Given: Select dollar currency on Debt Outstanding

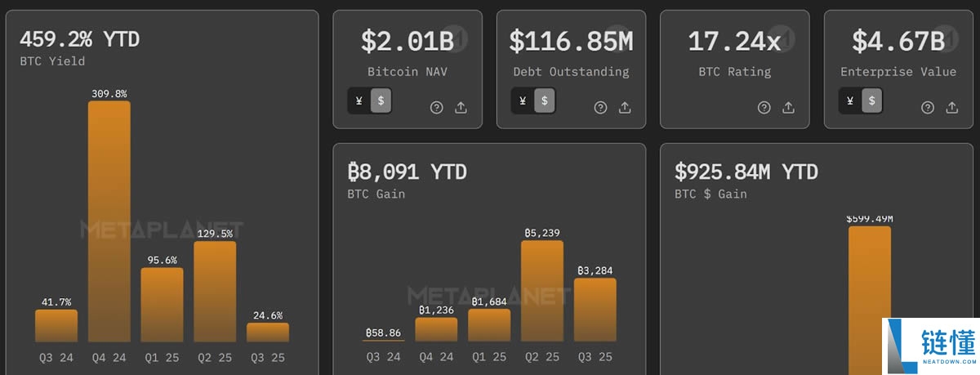Looking at the screenshot, I should tap(545, 100).
